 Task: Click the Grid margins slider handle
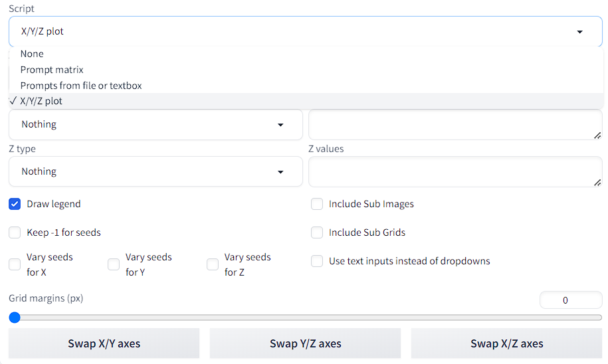(x=15, y=318)
